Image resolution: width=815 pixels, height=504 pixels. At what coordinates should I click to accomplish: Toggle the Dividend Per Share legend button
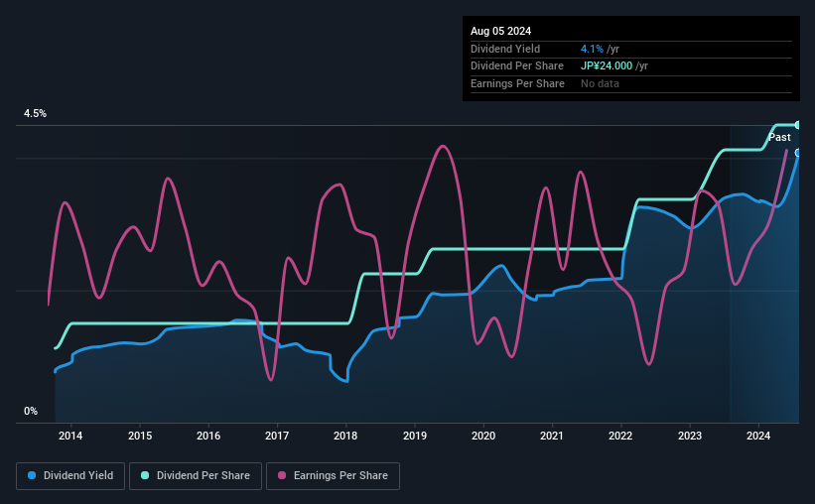tap(196, 476)
